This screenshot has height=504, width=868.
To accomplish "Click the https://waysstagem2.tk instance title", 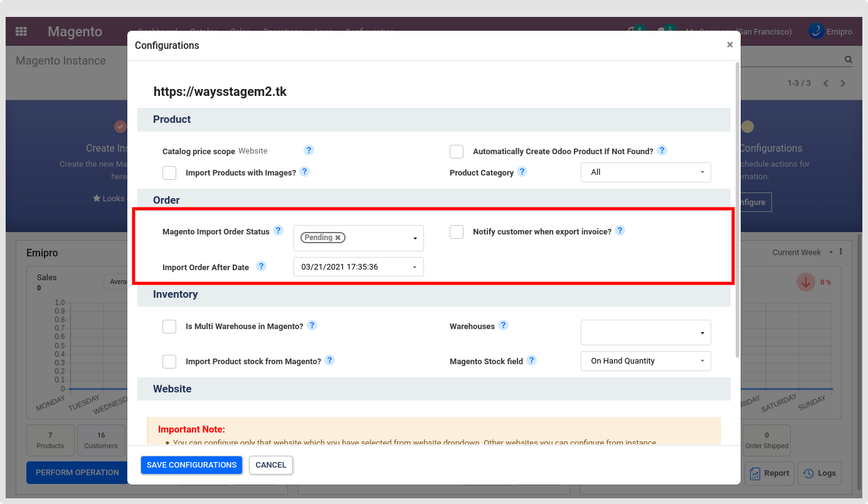I will click(x=220, y=92).
